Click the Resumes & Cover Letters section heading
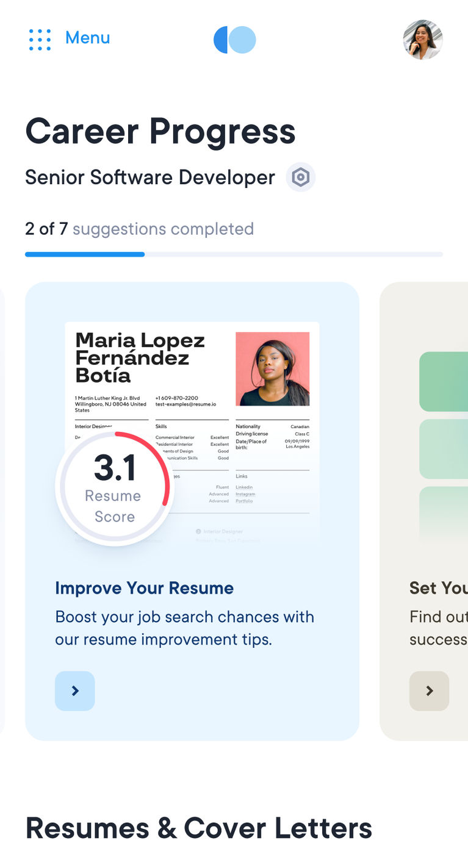Viewport: 468px width, 868px height. (199, 828)
